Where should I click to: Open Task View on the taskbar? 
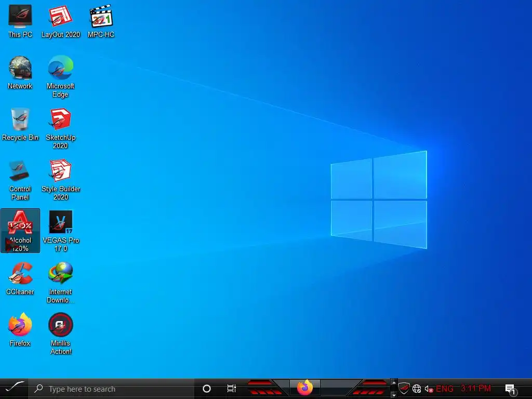click(x=231, y=389)
